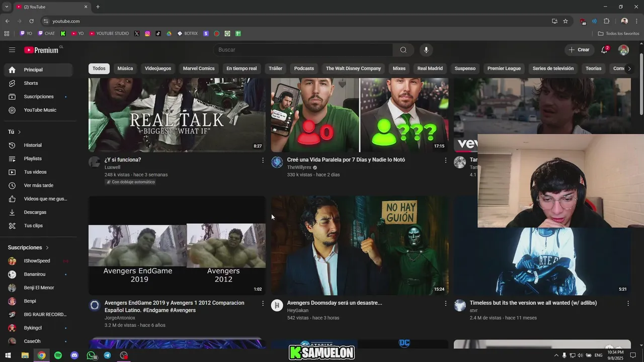Open options menu for Avengers Doomsday video

(x=445, y=303)
